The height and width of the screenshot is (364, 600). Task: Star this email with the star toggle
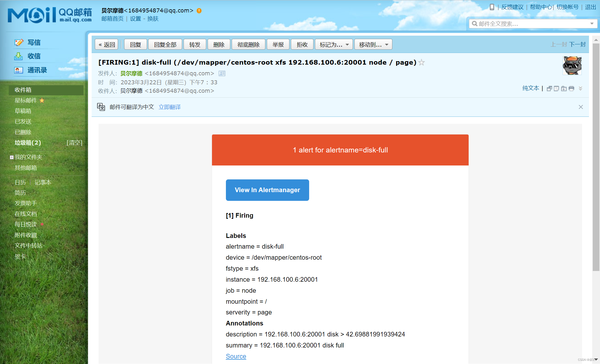coord(422,63)
